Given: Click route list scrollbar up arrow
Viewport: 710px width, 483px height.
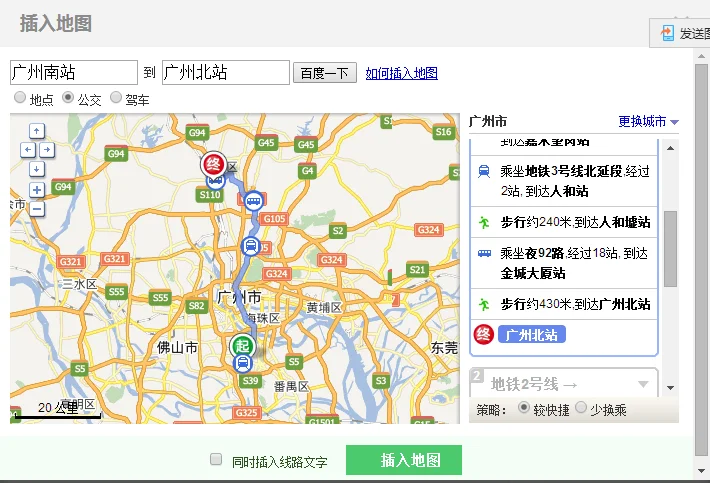Looking at the screenshot, I should coord(670,148).
